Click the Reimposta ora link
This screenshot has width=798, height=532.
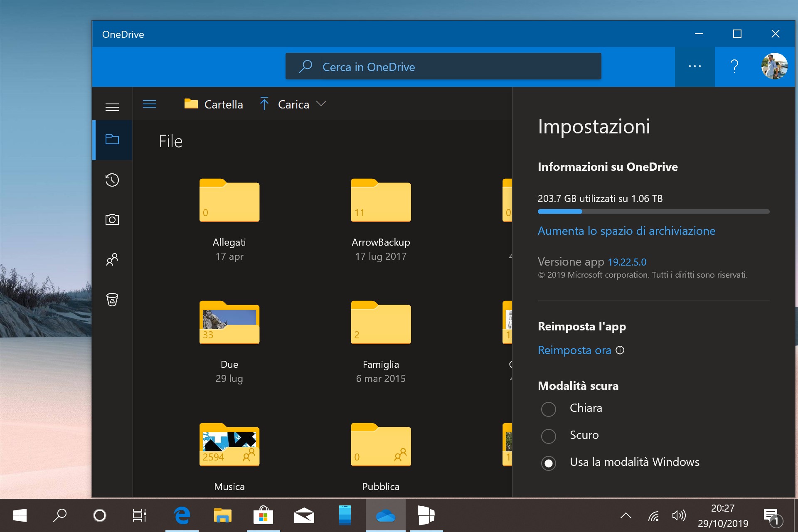[574, 350]
